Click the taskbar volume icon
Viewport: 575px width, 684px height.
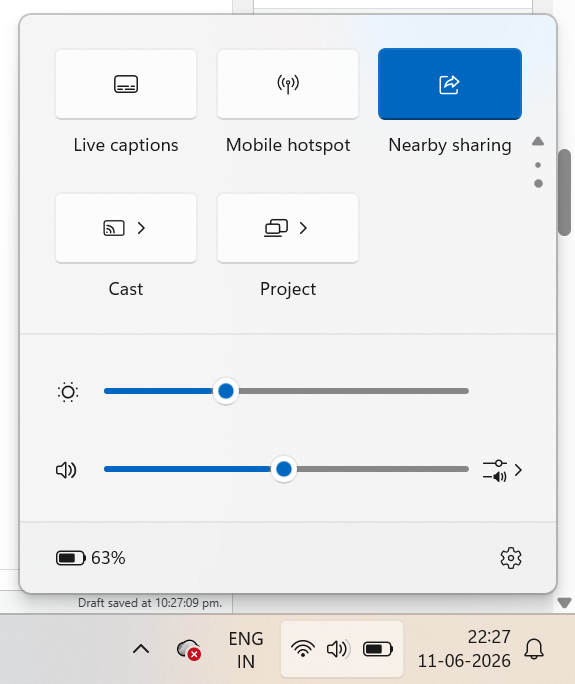[x=338, y=649]
